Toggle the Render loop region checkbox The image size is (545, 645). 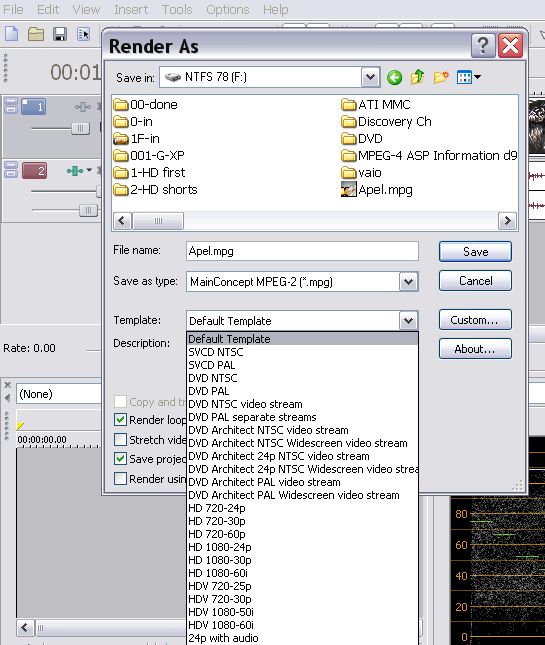120,420
